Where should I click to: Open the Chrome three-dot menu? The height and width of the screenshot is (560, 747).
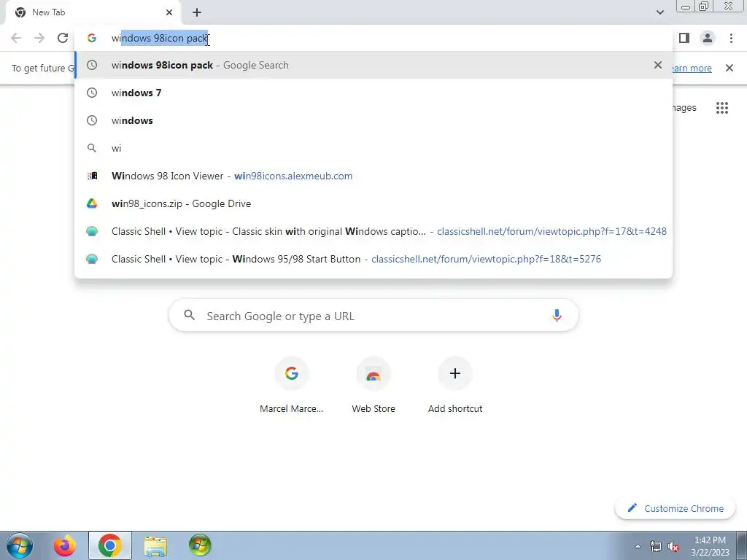[x=731, y=38]
